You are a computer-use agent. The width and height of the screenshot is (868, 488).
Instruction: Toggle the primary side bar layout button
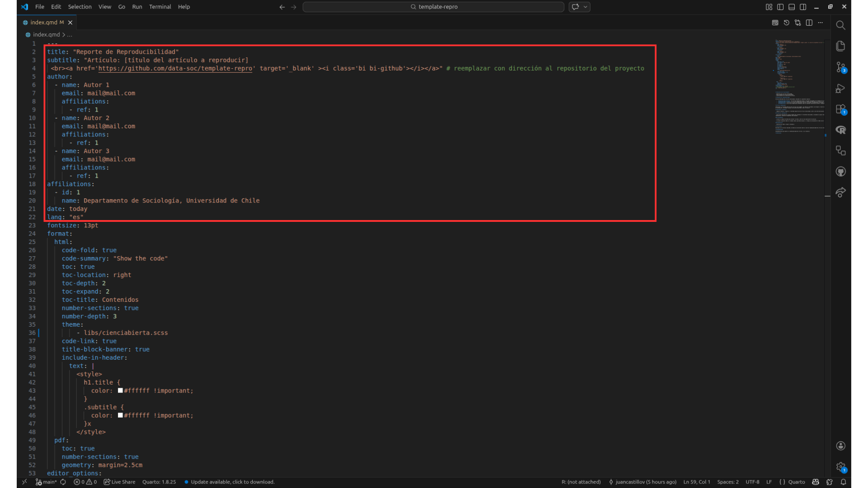tap(780, 7)
